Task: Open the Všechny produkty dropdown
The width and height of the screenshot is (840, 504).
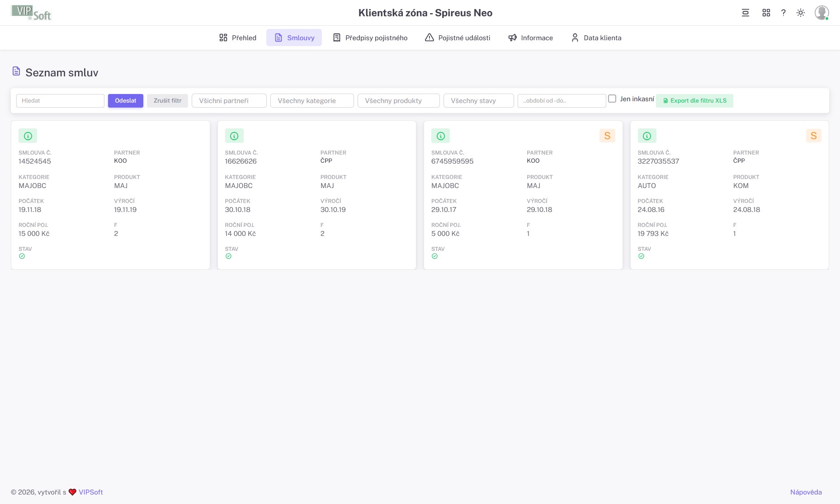Action: point(399,101)
